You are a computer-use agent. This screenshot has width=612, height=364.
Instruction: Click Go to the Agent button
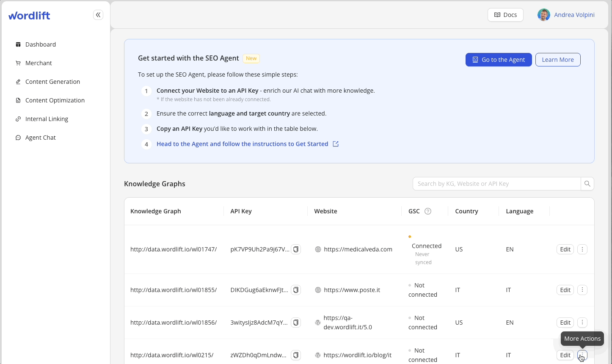[x=499, y=60]
